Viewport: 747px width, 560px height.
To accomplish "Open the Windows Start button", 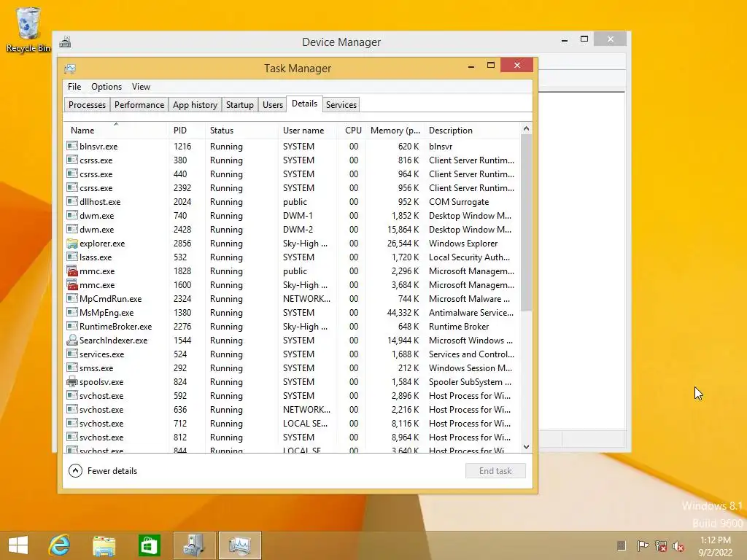I will [18, 545].
